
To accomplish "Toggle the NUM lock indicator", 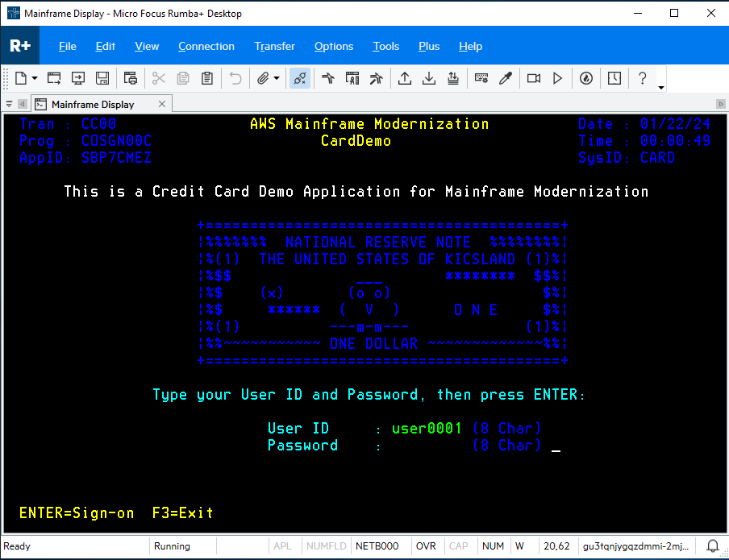I will (x=492, y=545).
